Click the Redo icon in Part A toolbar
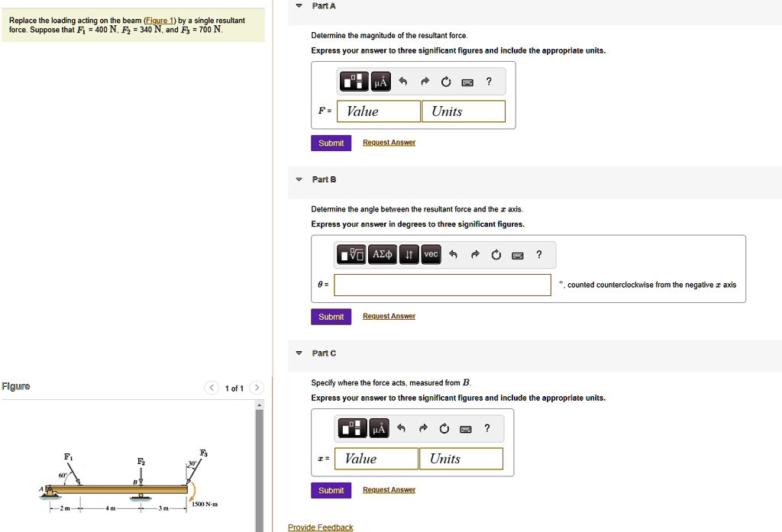 coord(424,81)
